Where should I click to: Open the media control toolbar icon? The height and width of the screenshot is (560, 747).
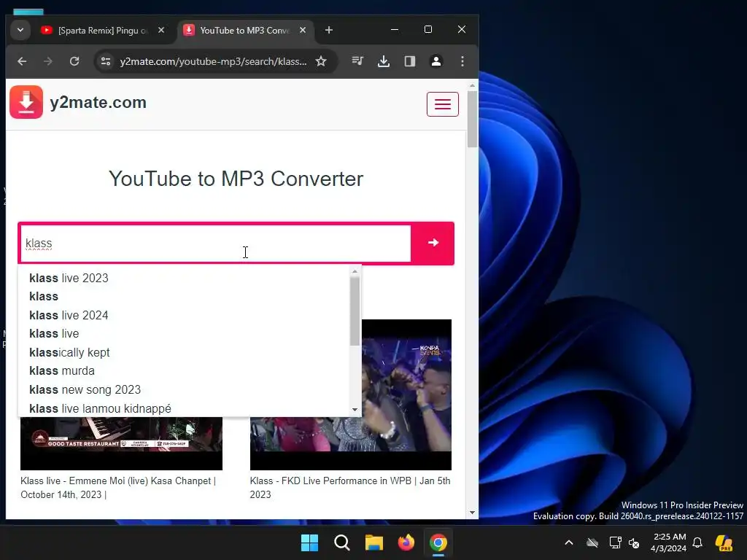point(357,61)
